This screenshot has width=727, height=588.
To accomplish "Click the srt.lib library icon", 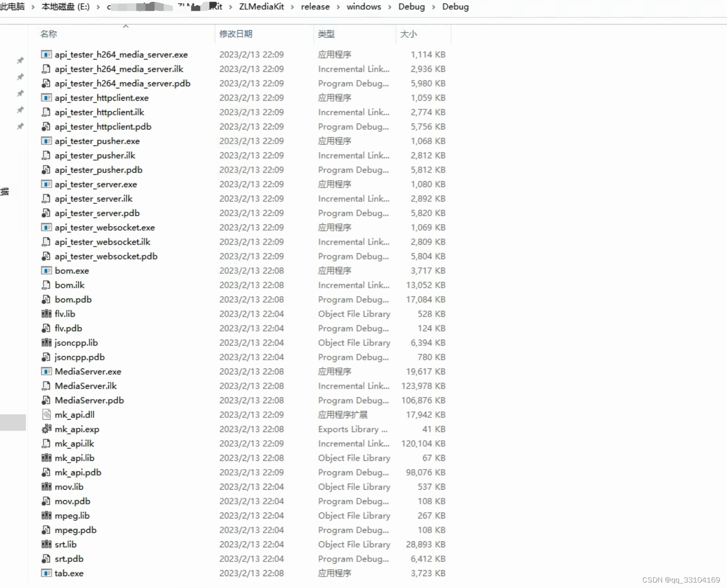I will tap(46, 544).
